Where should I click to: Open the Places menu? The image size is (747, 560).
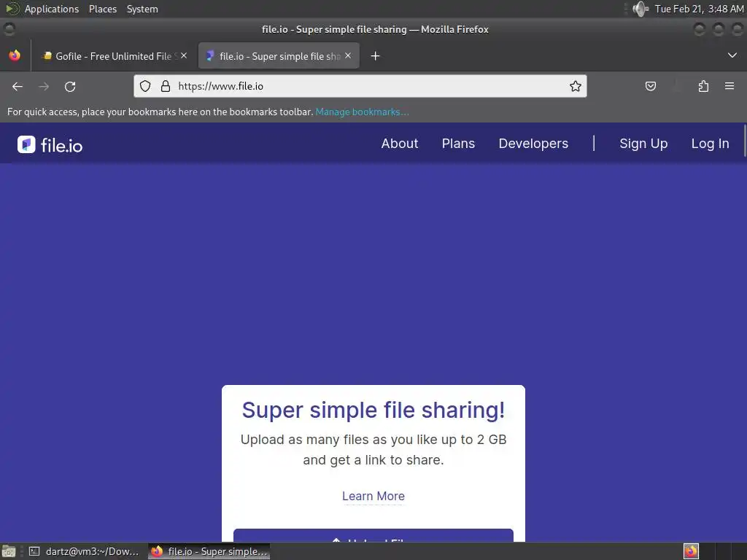click(102, 9)
